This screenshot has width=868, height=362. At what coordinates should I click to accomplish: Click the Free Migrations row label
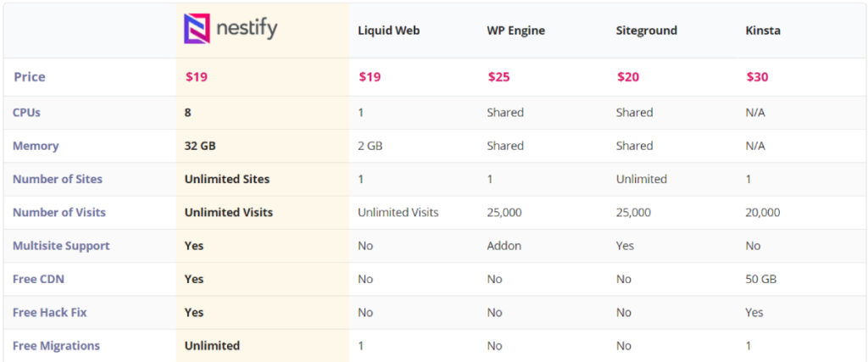click(57, 346)
